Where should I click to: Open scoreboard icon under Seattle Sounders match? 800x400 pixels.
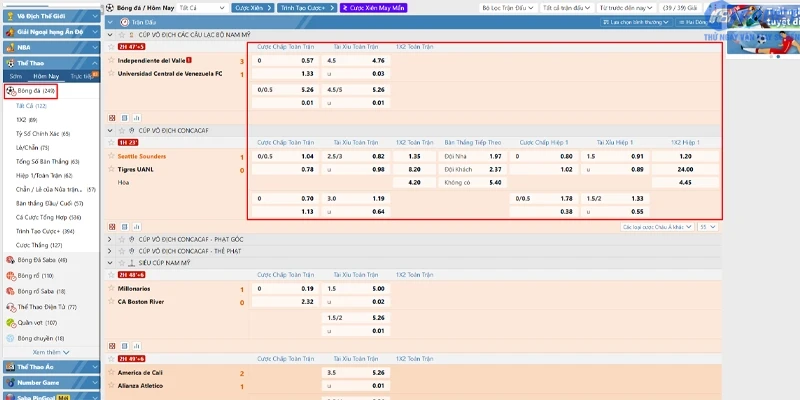124,227
